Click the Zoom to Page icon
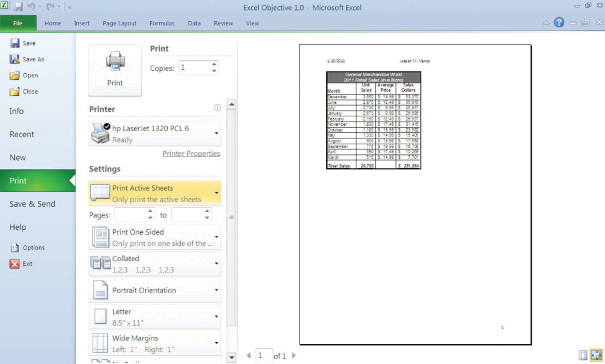The width and height of the screenshot is (605, 364). click(597, 355)
